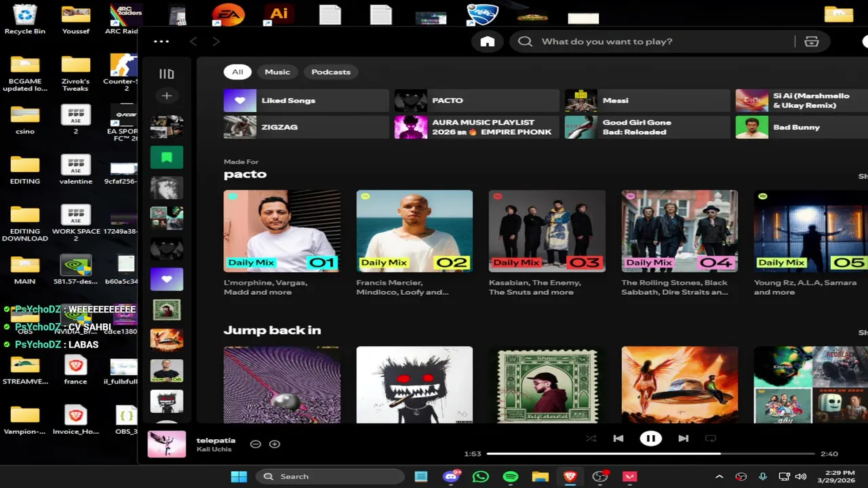Open the pacto Made For heading link
The height and width of the screenshot is (488, 868).
click(x=245, y=174)
